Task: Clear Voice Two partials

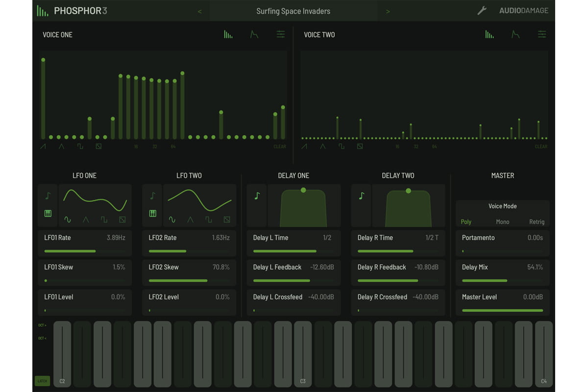Action: tap(541, 147)
